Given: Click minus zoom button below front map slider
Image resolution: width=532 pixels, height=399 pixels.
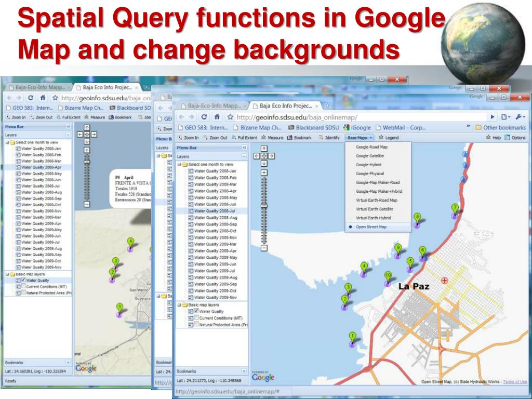Looking at the screenshot, I should tap(264, 248).
